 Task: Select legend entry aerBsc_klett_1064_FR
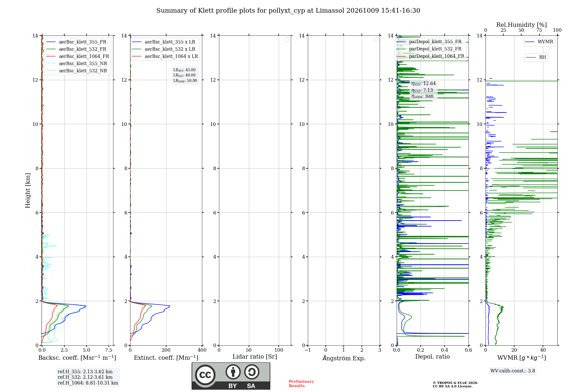click(x=78, y=56)
